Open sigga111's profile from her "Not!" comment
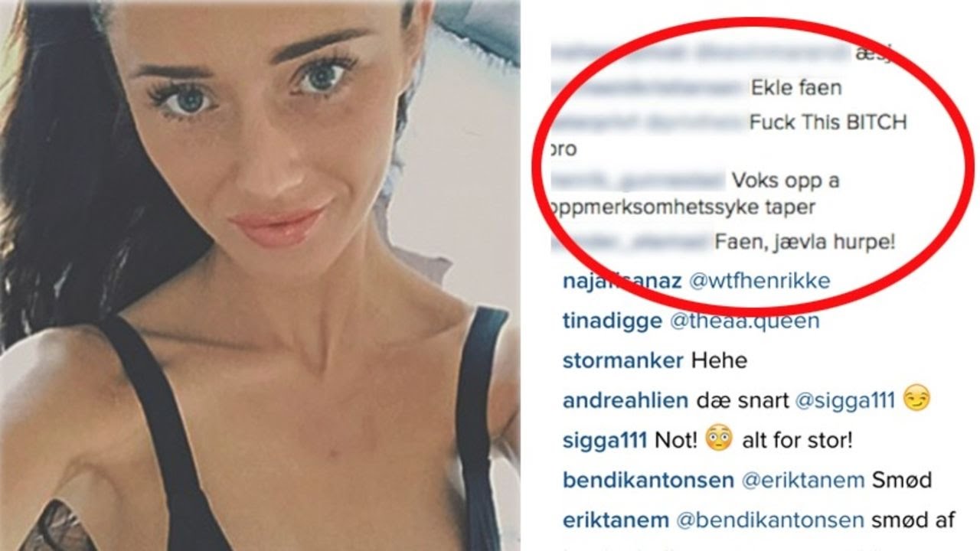Image resolution: width=980 pixels, height=551 pixels. pos(605,441)
